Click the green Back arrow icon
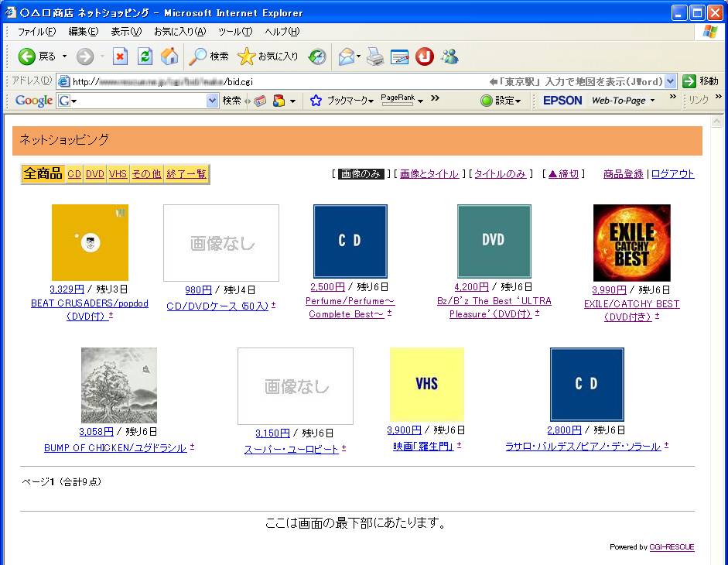Image resolution: width=728 pixels, height=565 pixels. (26, 56)
